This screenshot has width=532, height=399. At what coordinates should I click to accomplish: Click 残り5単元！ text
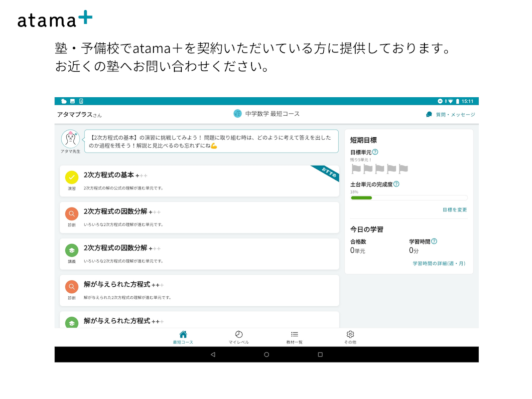[x=361, y=160]
